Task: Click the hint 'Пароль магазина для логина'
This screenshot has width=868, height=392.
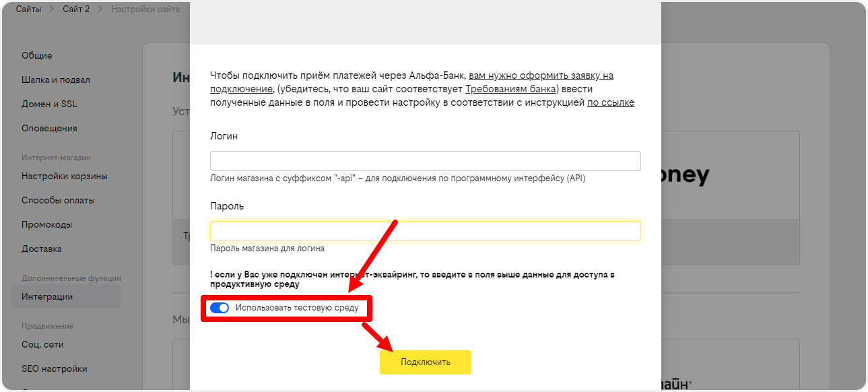Action: click(267, 249)
